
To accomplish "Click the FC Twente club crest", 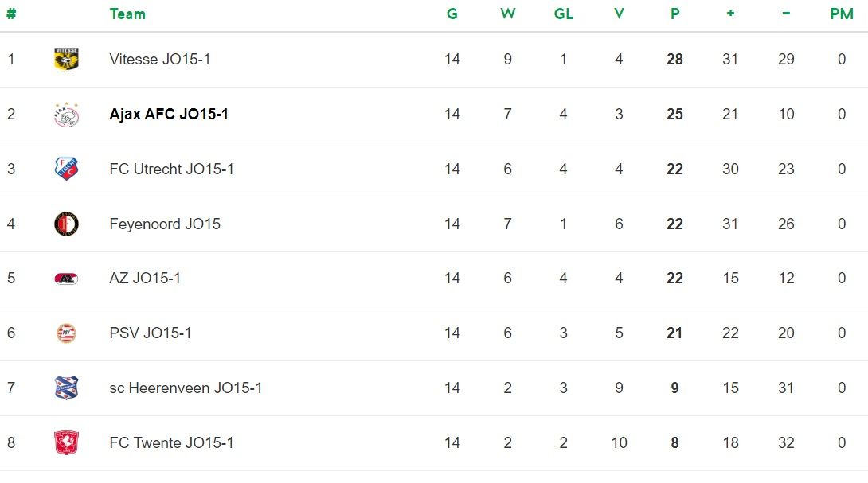I will tap(66, 442).
